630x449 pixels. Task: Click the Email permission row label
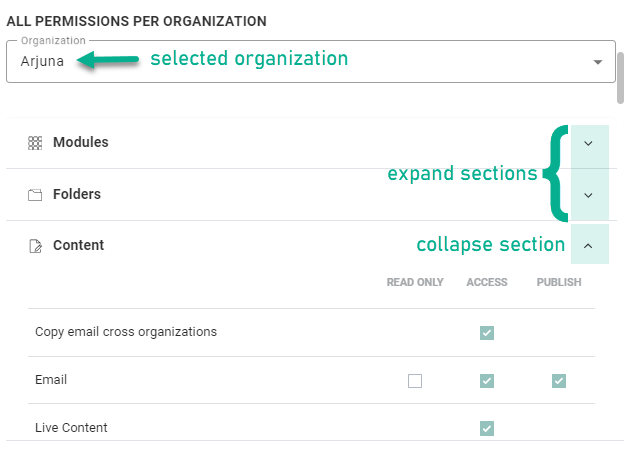pyautogui.click(x=51, y=380)
